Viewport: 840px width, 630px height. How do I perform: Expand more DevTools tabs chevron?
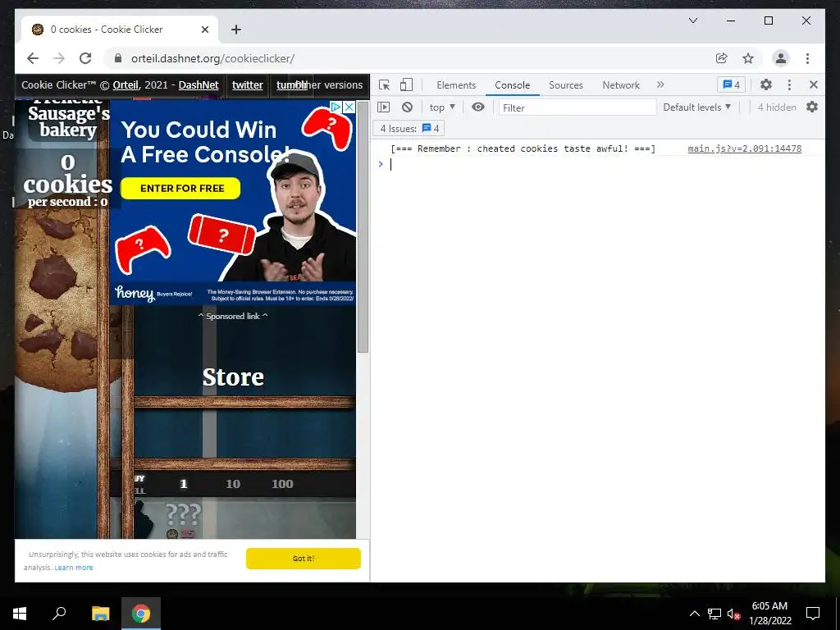(660, 84)
